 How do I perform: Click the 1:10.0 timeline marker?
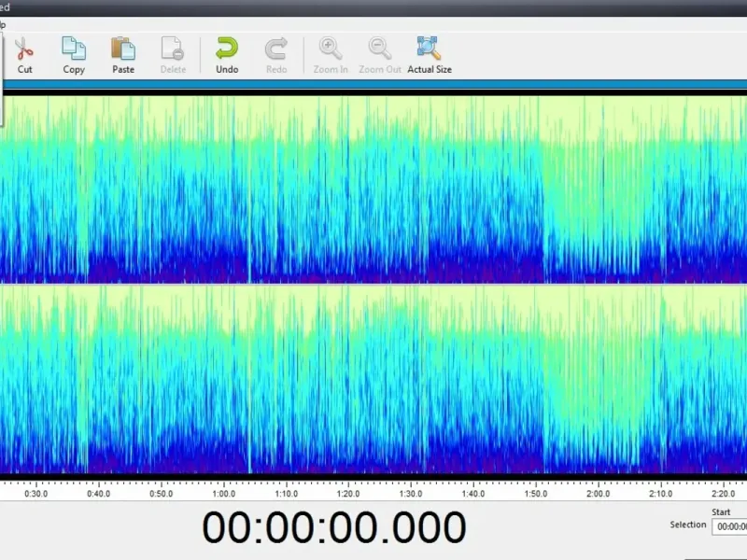tap(286, 494)
